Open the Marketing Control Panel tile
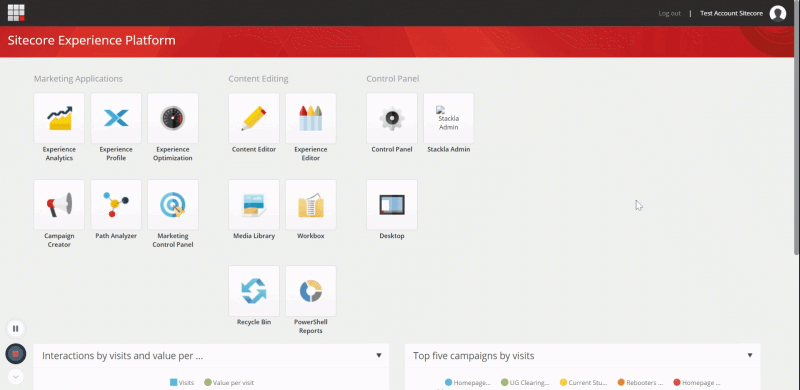 pyautogui.click(x=173, y=205)
